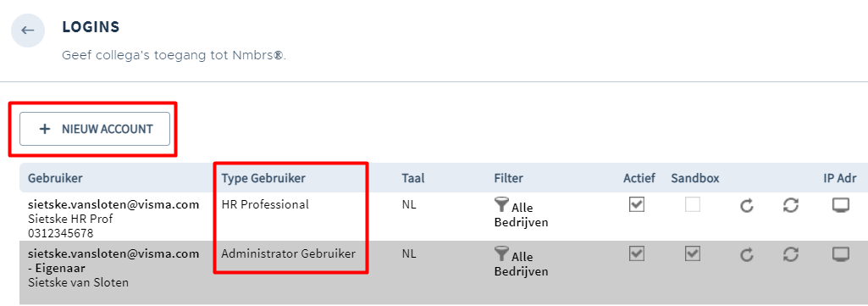Click the filter funnel icon for HR Professional
The image size is (868, 306).
[x=501, y=206]
